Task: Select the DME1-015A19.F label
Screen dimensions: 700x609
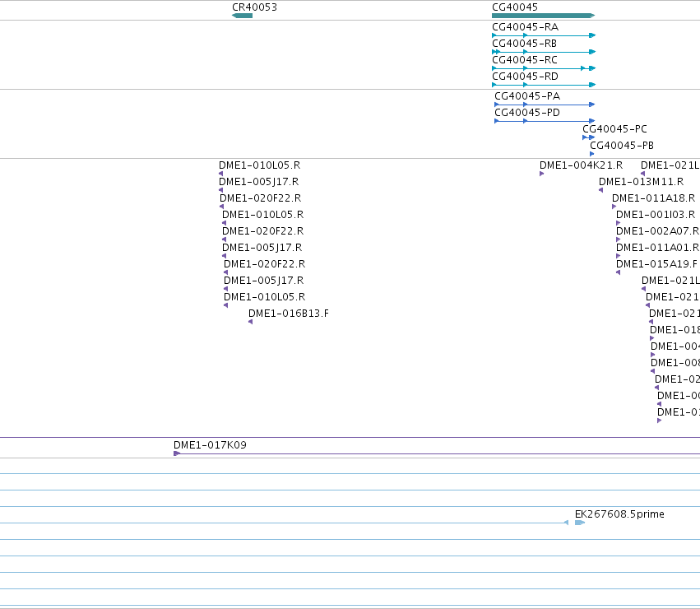Action: [656, 264]
